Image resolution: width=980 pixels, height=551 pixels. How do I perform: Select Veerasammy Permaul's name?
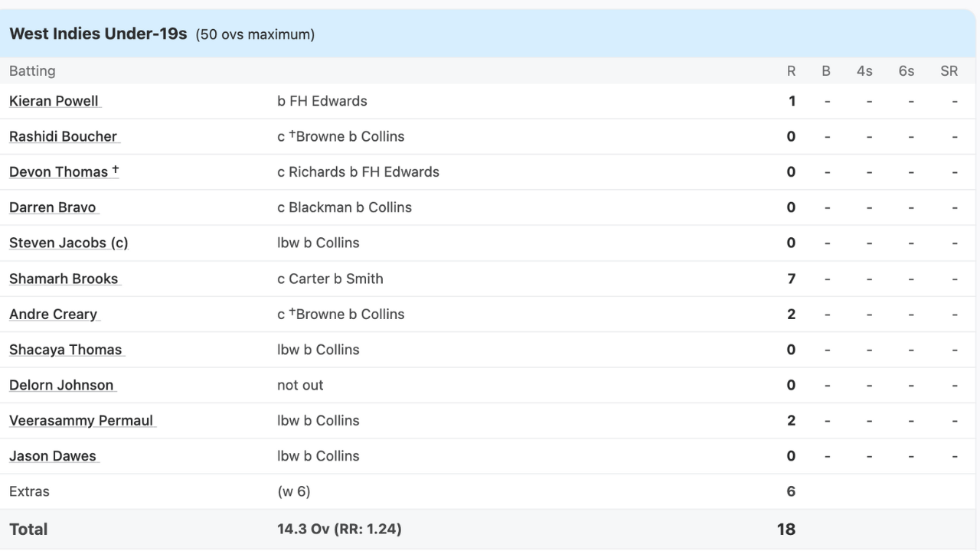pos(81,420)
